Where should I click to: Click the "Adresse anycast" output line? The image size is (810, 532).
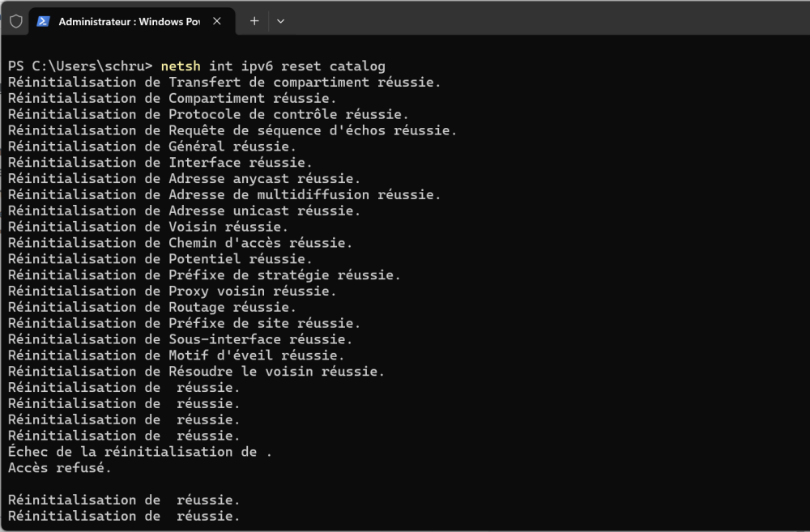(184, 178)
